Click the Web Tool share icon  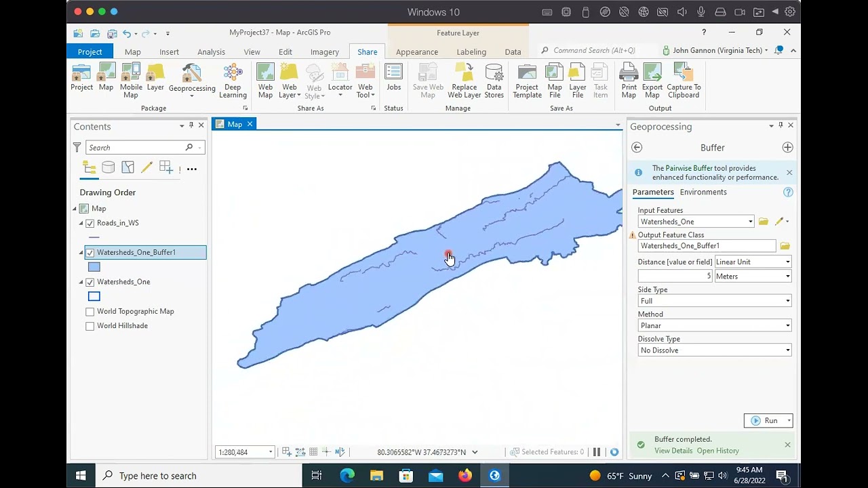(366, 81)
